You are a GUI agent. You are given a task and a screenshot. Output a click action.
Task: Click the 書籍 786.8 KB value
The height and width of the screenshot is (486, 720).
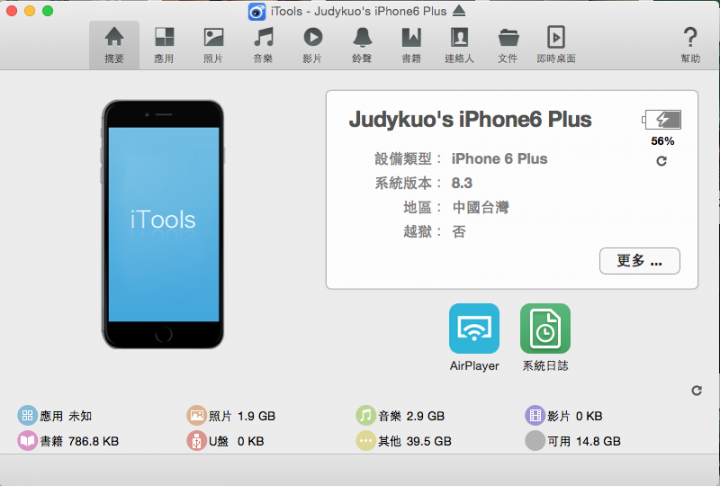click(x=94, y=441)
